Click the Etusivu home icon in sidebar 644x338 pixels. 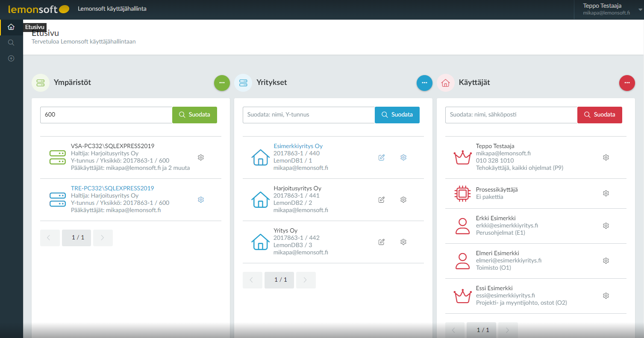[x=11, y=27]
